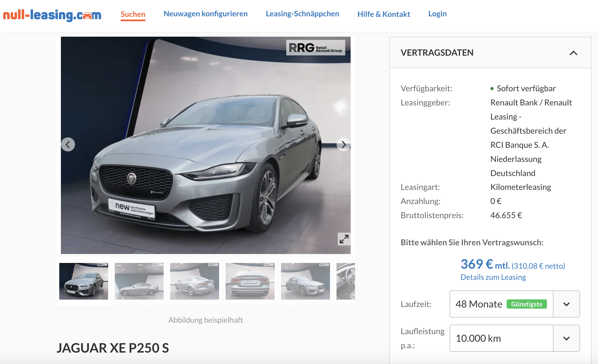Image resolution: width=598 pixels, height=364 pixels.
Task: Select the first front-view thumbnail
Action: (x=84, y=281)
